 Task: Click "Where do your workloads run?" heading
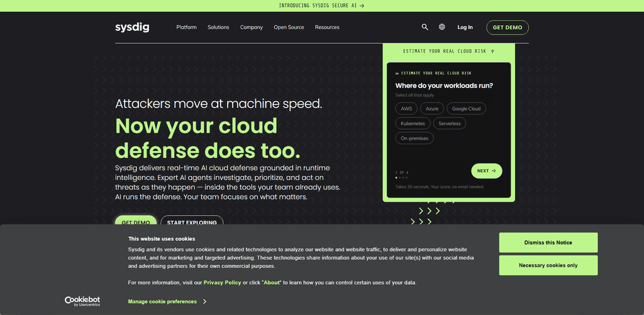click(444, 86)
